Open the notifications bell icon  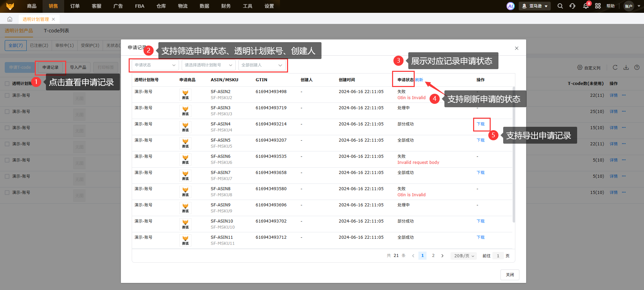[x=586, y=6]
